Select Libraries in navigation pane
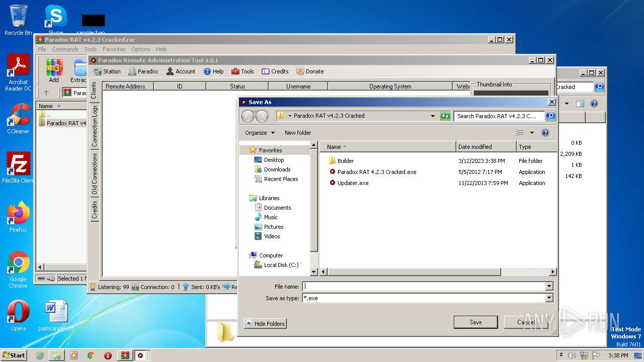The height and width of the screenshot is (362, 644). [x=269, y=198]
